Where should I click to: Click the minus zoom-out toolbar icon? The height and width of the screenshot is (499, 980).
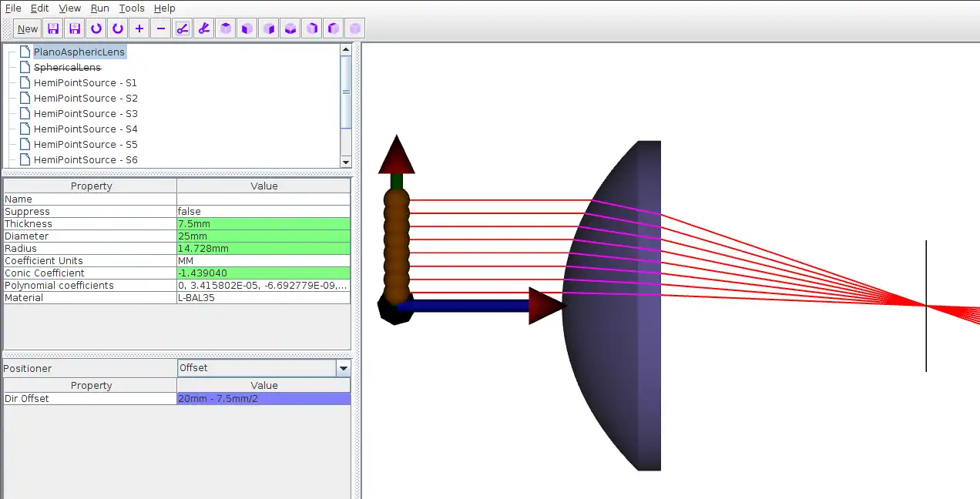click(x=161, y=28)
